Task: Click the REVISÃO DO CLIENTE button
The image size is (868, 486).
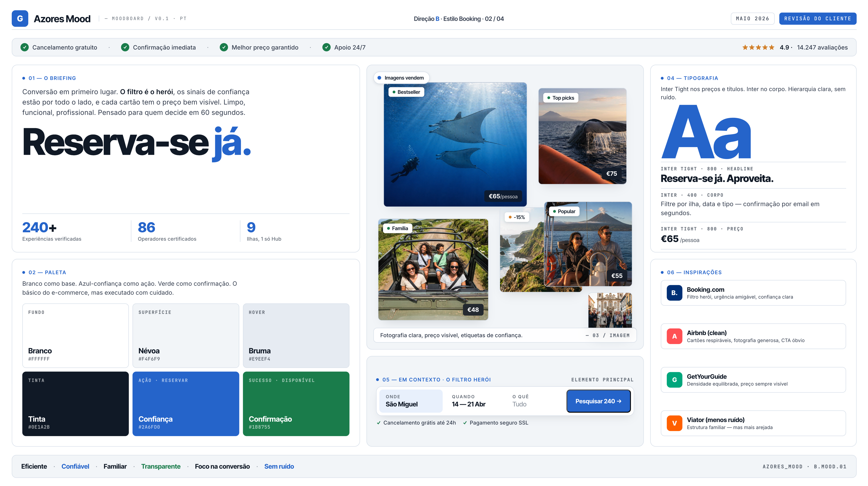Action: [817, 19]
